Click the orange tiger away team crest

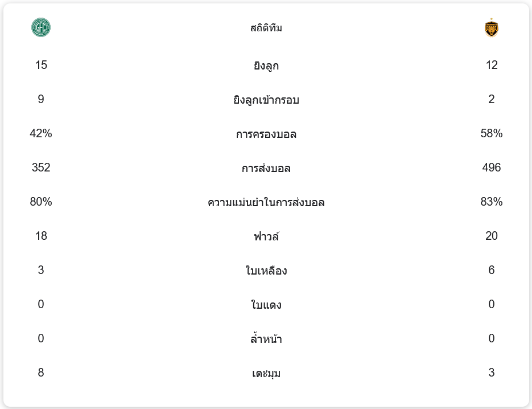(491, 28)
